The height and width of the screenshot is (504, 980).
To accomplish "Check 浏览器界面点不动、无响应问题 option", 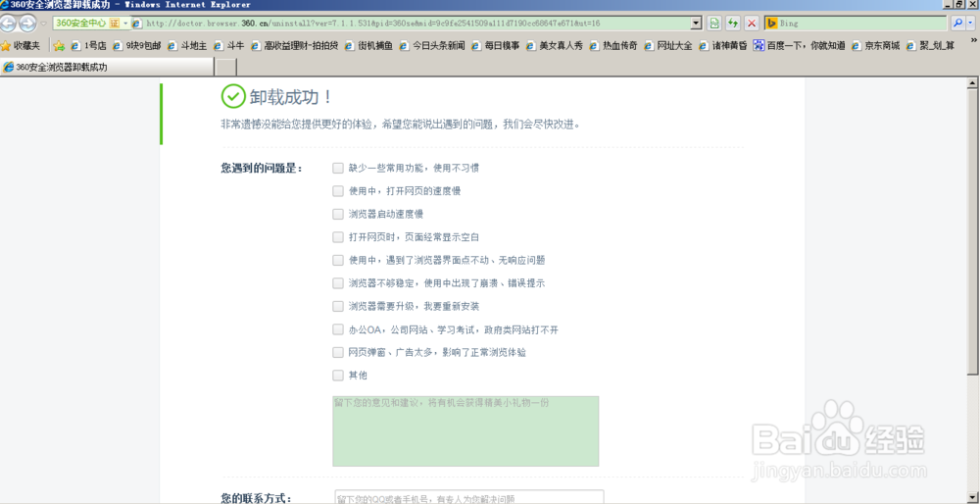I will click(338, 260).
